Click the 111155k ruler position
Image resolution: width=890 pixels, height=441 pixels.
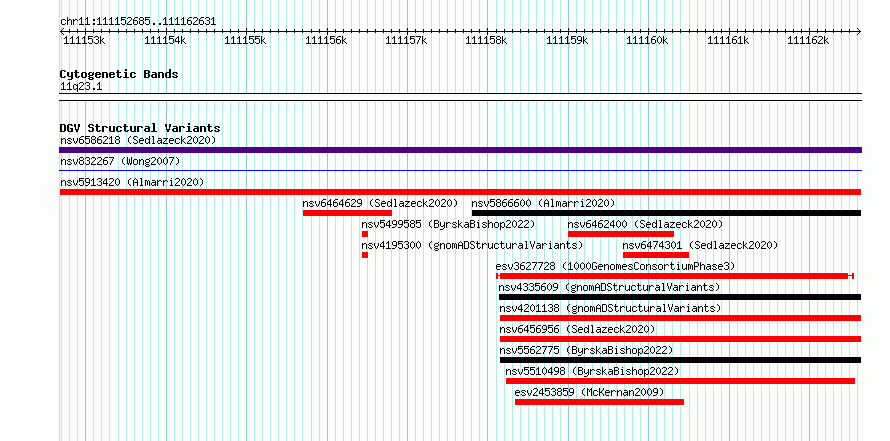(x=245, y=40)
